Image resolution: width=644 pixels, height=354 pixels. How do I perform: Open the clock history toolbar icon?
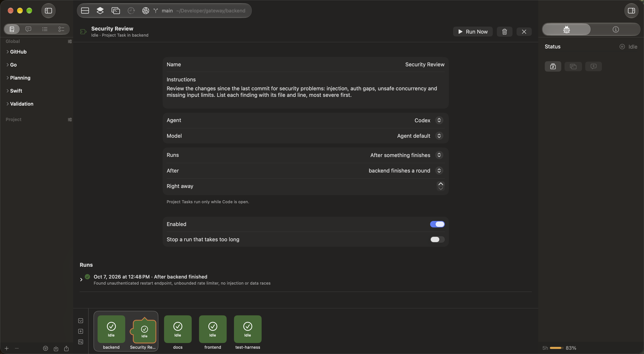click(x=131, y=11)
